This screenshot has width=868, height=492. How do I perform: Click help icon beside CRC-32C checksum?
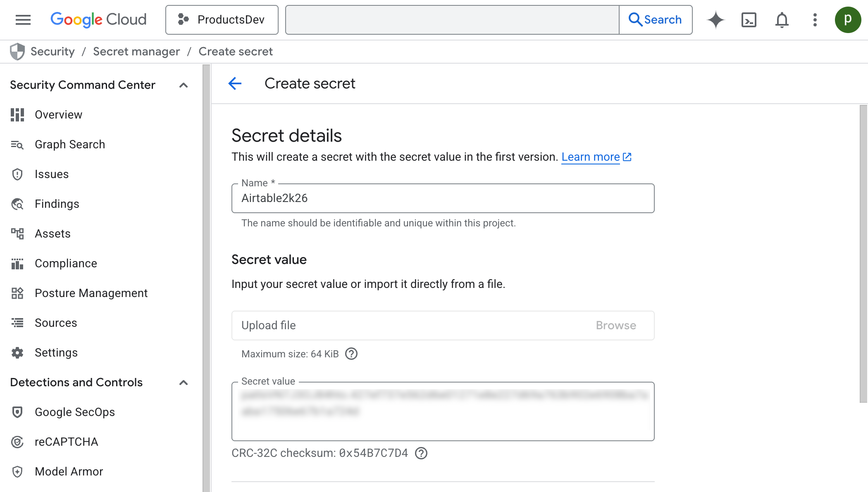(421, 453)
